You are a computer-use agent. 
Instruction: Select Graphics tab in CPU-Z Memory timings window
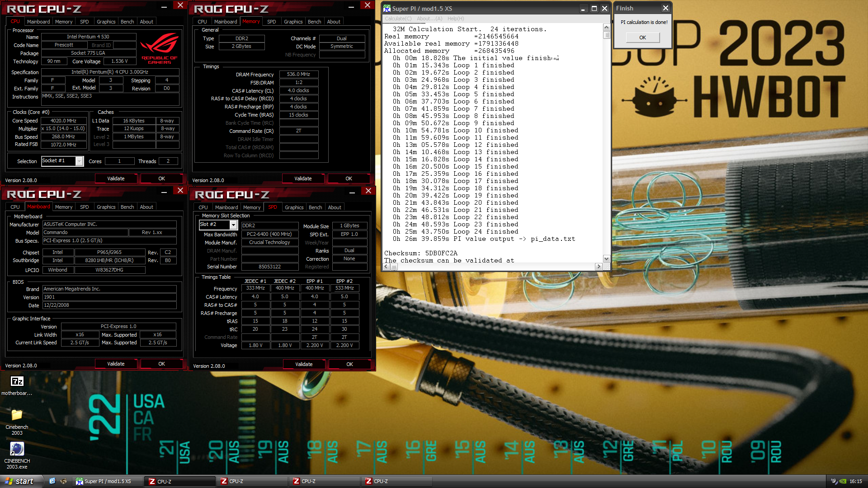point(293,22)
